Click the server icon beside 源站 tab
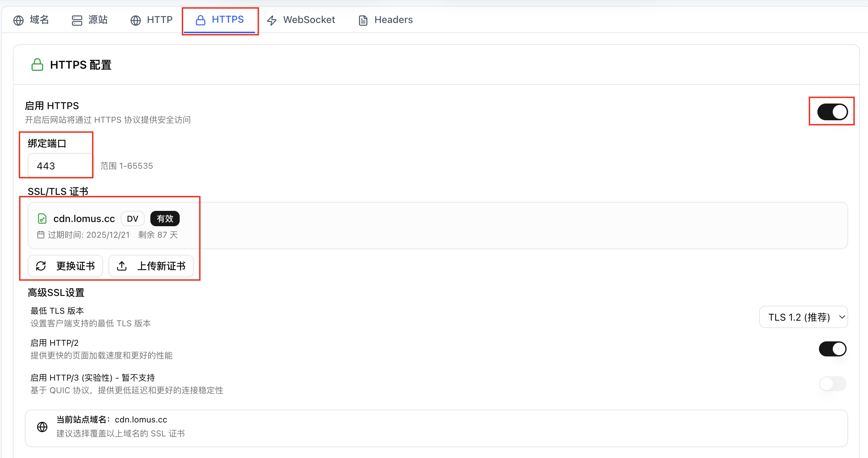This screenshot has height=458, width=868. [77, 20]
